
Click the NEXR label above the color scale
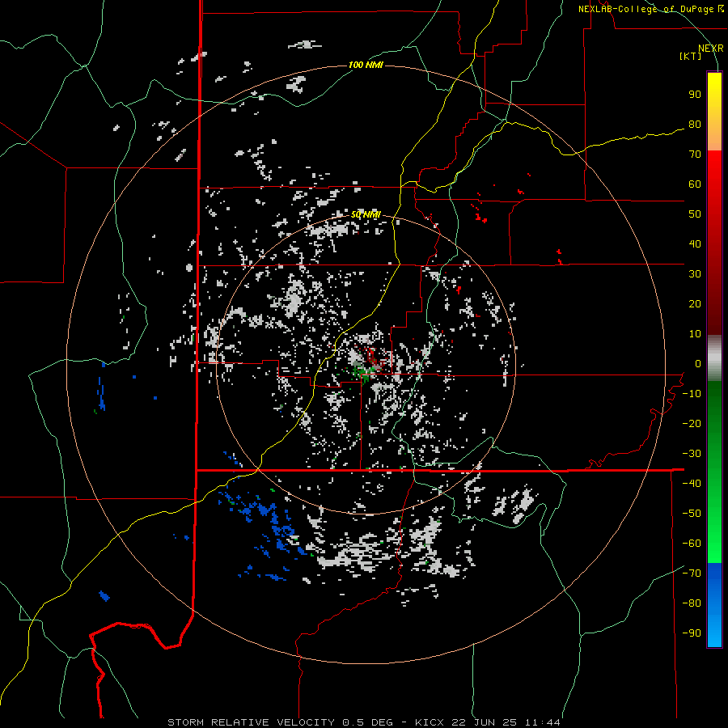click(x=710, y=49)
